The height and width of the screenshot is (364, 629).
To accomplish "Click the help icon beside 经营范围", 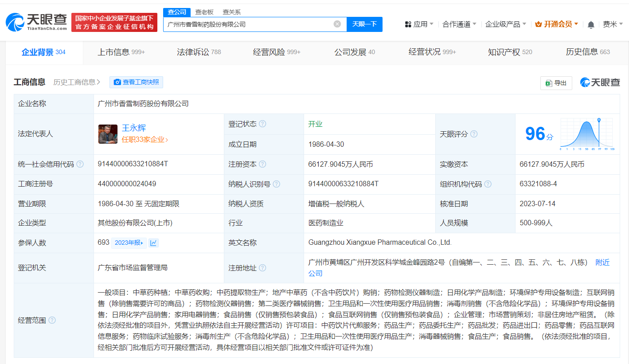I will pos(52,320).
